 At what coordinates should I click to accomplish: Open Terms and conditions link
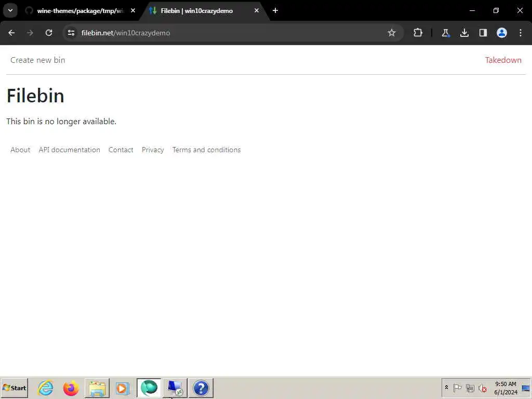(206, 150)
